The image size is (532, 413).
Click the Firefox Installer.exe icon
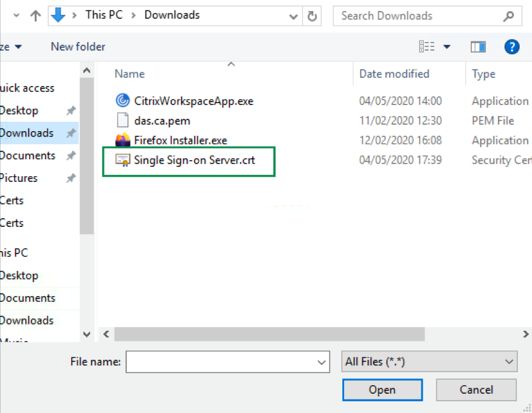[122, 140]
